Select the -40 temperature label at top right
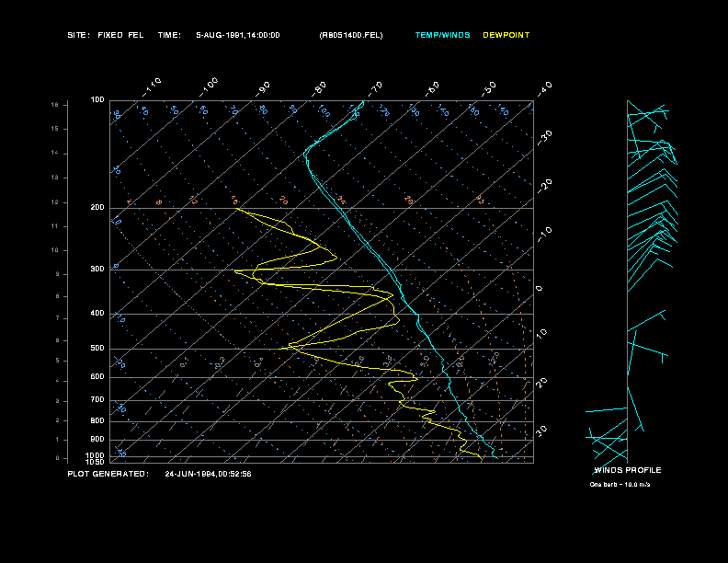This screenshot has width=728, height=563. tap(544, 88)
